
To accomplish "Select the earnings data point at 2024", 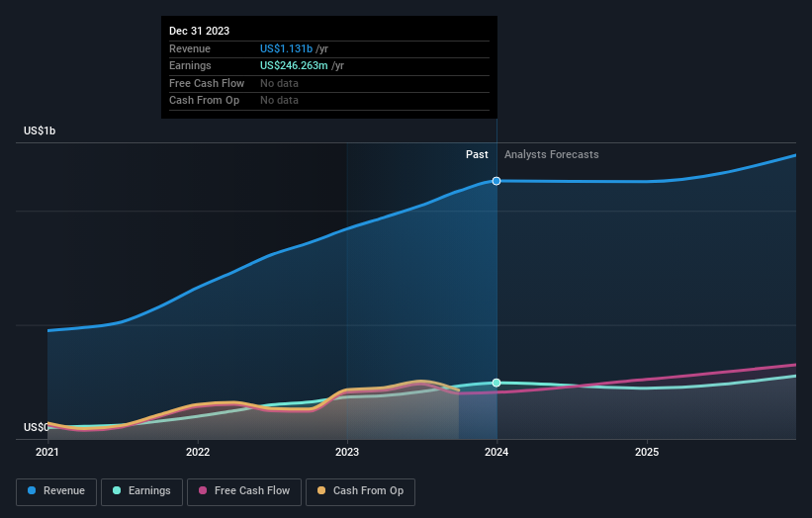I will click(496, 383).
